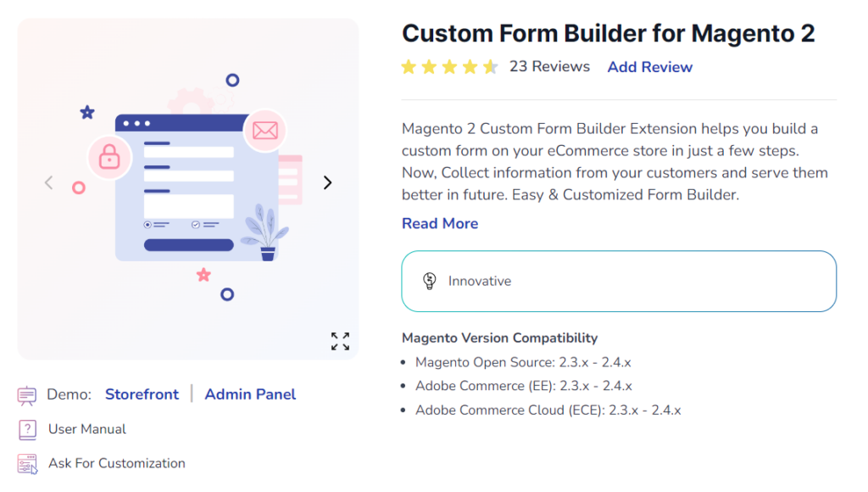Expand description by clicking Read More
Viewport: 868px width, 492px height.
(x=439, y=223)
